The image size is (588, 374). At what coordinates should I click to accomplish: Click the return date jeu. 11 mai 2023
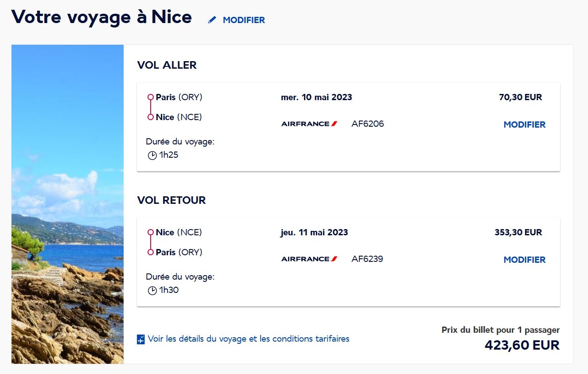tap(314, 233)
